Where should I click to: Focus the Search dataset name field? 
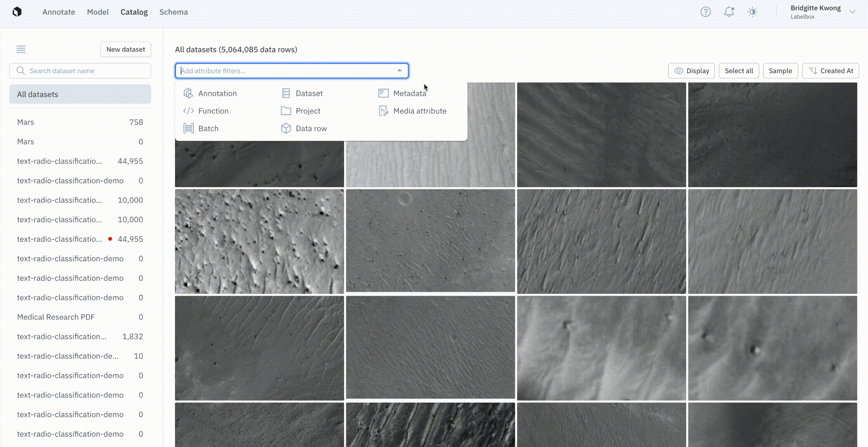pyautogui.click(x=80, y=71)
